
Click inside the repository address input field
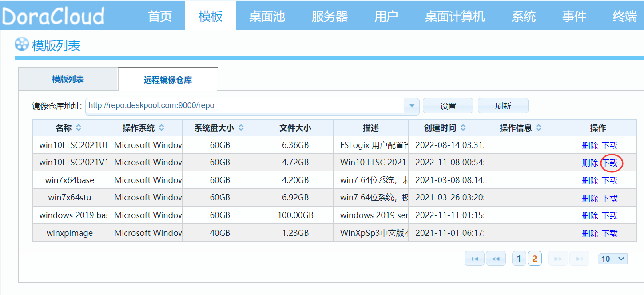[x=222, y=106]
